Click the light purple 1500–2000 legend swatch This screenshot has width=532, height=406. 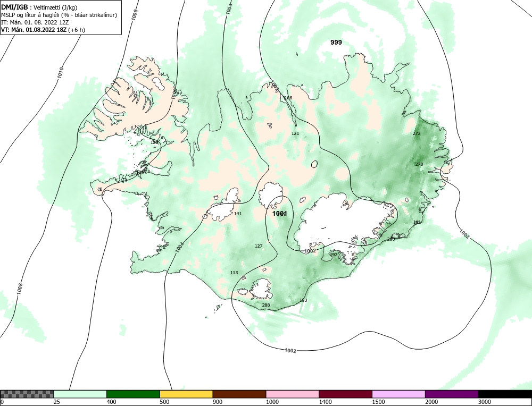coord(398,394)
